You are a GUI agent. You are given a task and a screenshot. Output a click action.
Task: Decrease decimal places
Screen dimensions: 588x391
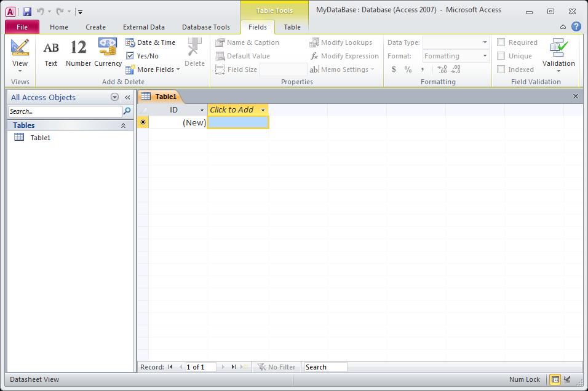(x=456, y=69)
